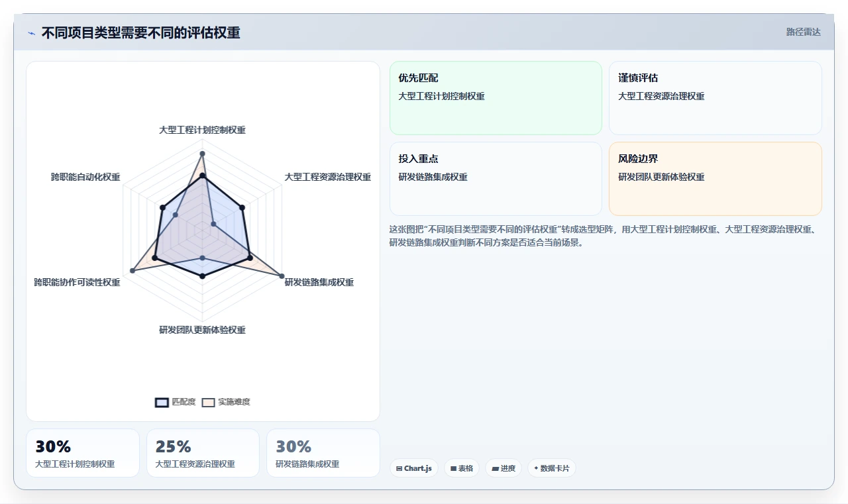Screen dimensions: 848x504
Task: Click radar axis label 大型工程计划控制权重
Action: 202,130
